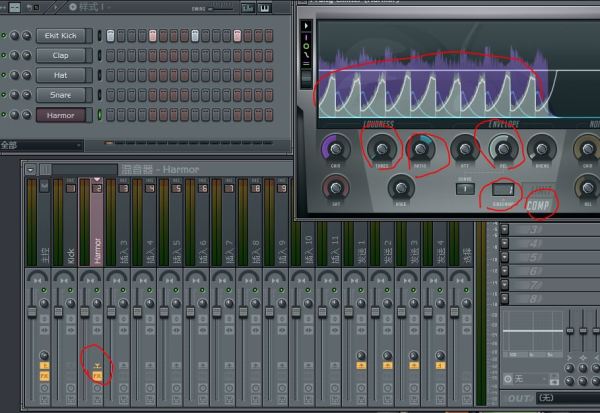Click the Harmor channel volume knob
Image resolution: width=600 pixels, height=413 pixels.
[26, 115]
